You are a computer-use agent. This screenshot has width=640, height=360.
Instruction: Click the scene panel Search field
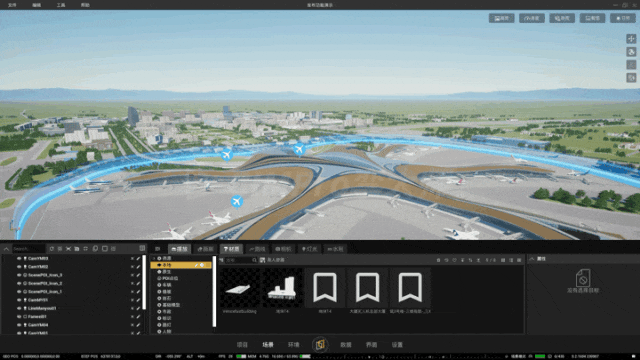point(29,249)
